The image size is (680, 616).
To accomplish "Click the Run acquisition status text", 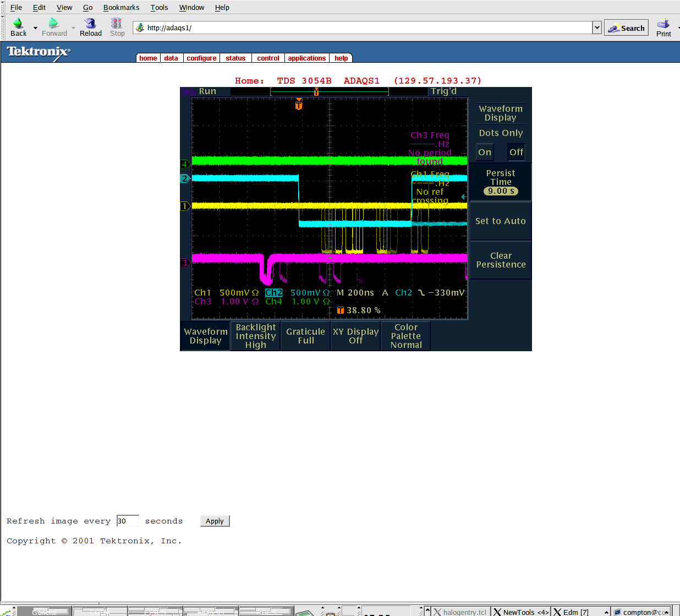I will click(x=207, y=91).
